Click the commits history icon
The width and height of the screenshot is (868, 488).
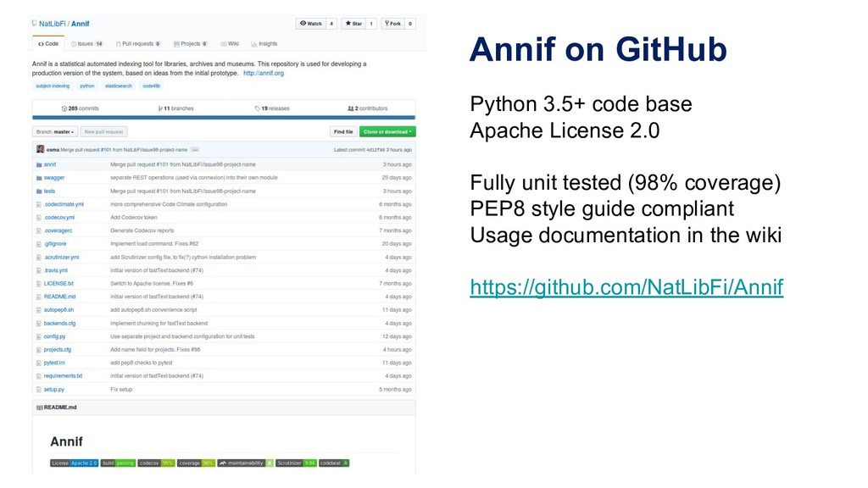(64, 108)
